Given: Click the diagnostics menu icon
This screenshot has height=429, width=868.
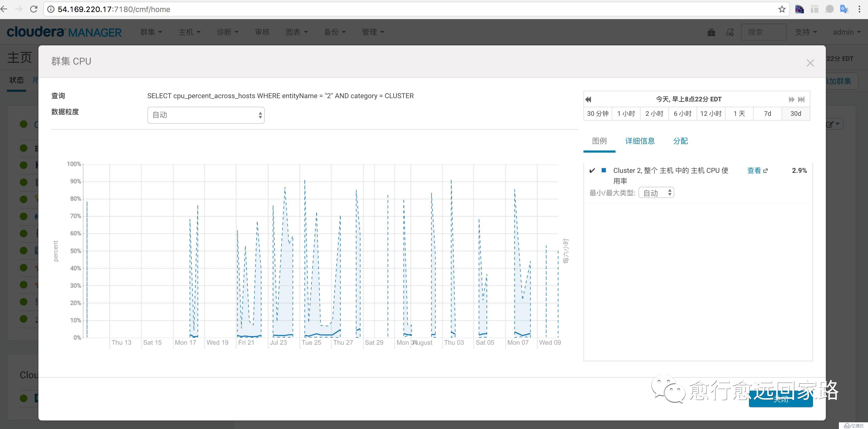Looking at the screenshot, I should click(x=225, y=32).
